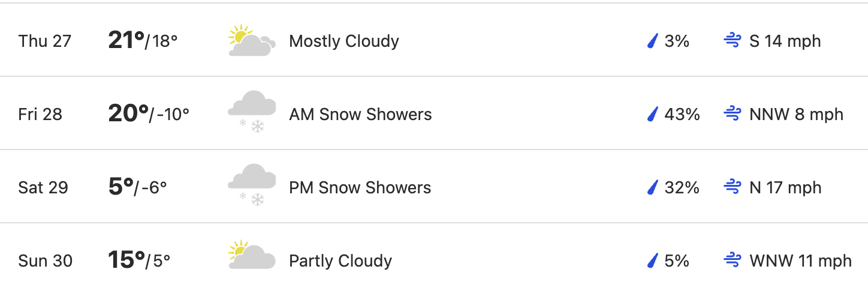The height and width of the screenshot is (293, 868).
Task: Click the 5°/-6° temperature on Saturday
Action: pos(138,187)
